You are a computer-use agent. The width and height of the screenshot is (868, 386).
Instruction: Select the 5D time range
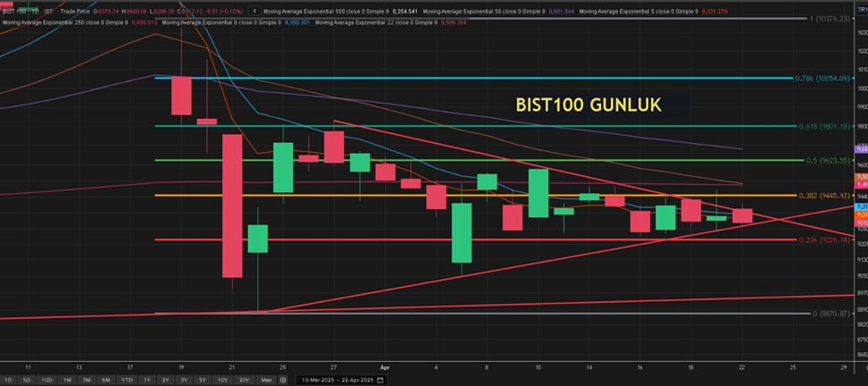pyautogui.click(x=27, y=380)
